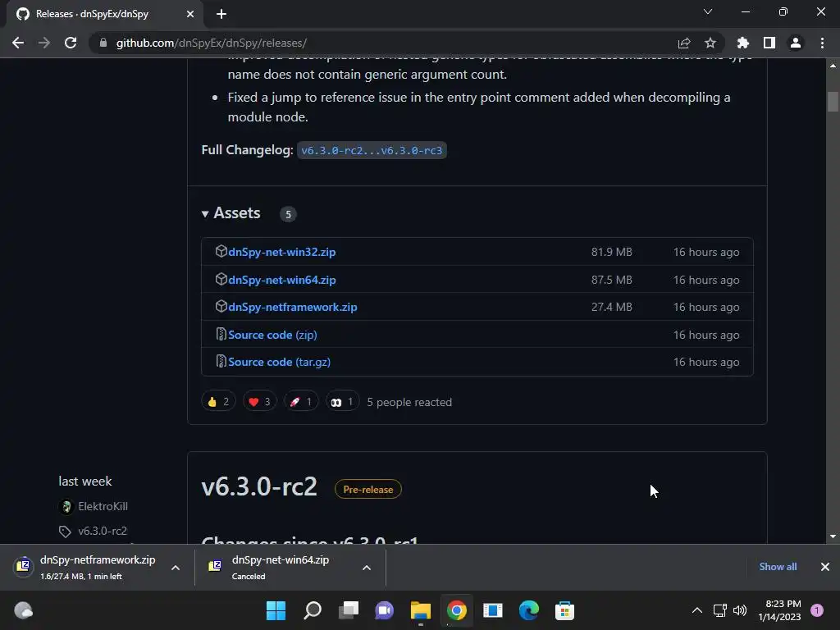Open the Chrome profile avatar

(796, 43)
